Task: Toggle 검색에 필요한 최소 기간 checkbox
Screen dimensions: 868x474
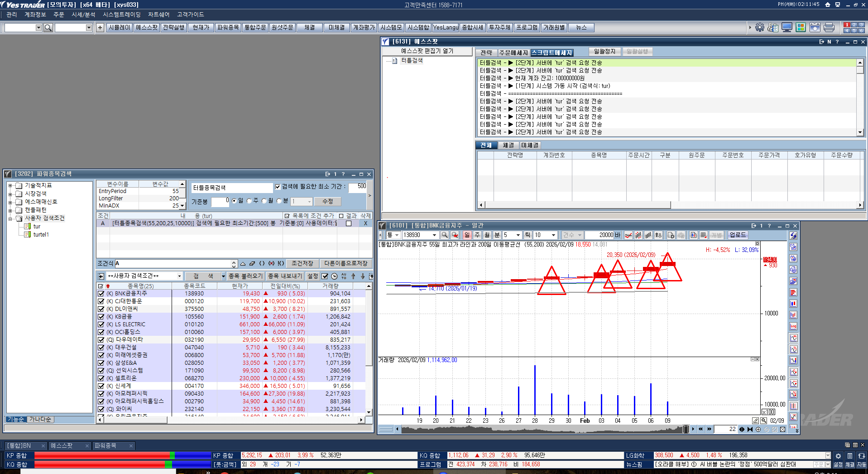Action: click(278, 187)
